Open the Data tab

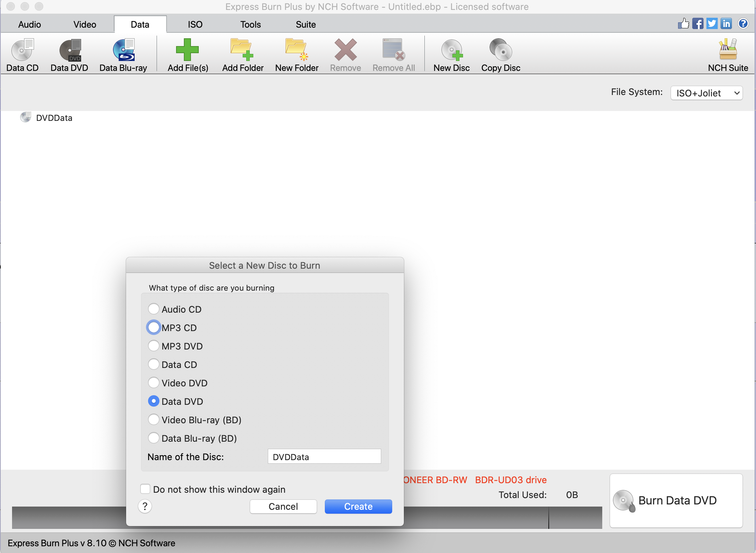click(x=140, y=24)
